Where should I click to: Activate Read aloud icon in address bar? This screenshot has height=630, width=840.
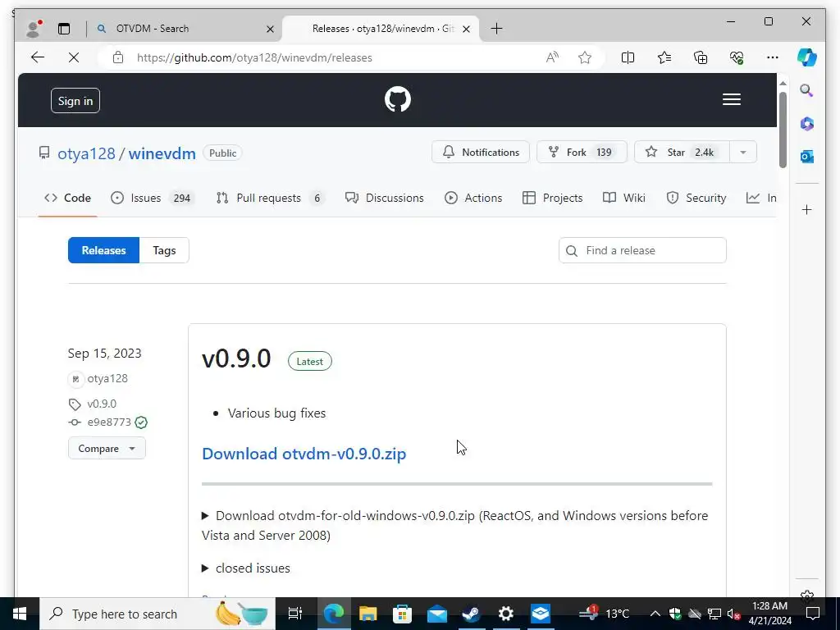552,57
